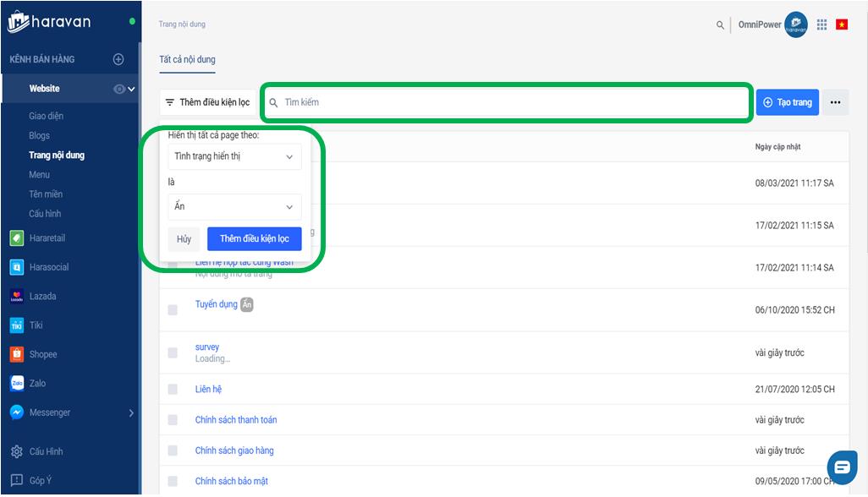Check the Liên hệ row checkbox

coord(173,389)
